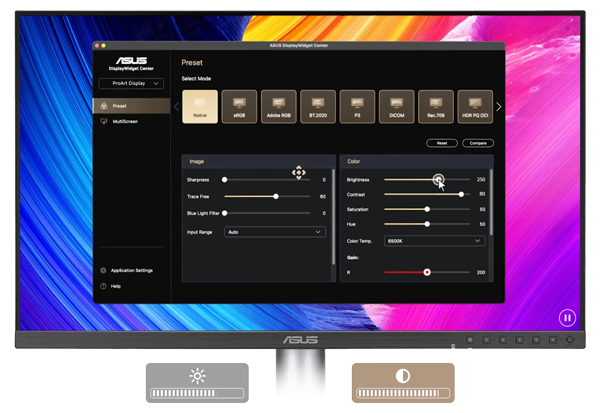Click the Reset button
Viewport: 600px width, 413px height.
(442, 143)
